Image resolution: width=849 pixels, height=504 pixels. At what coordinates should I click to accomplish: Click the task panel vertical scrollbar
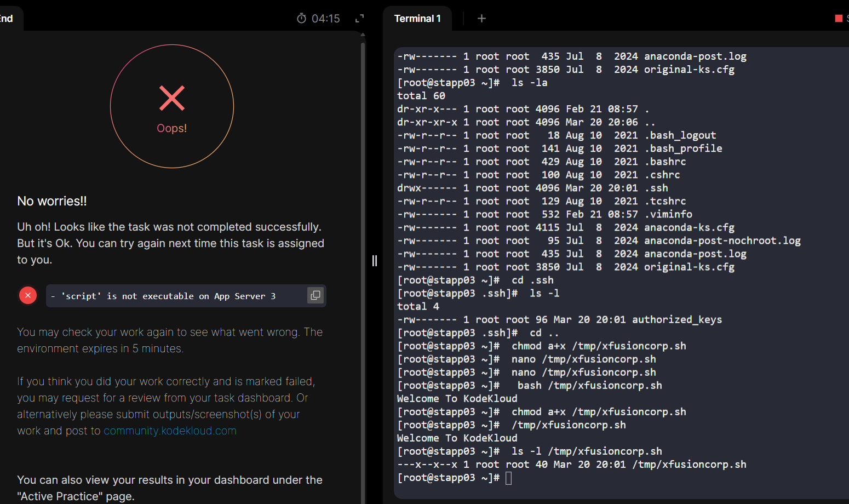click(363, 219)
